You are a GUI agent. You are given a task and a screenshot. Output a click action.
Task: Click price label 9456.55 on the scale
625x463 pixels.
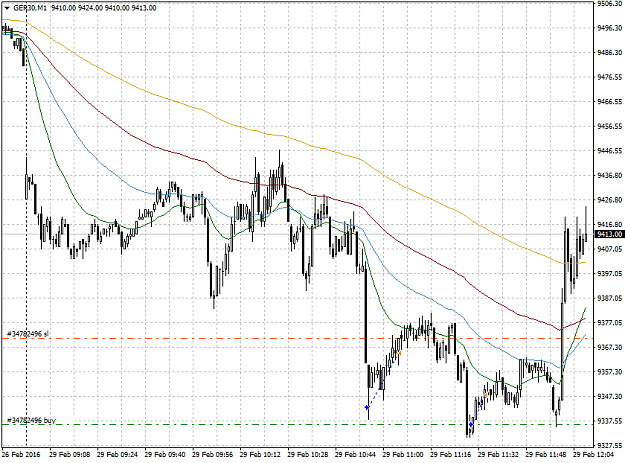(609, 126)
